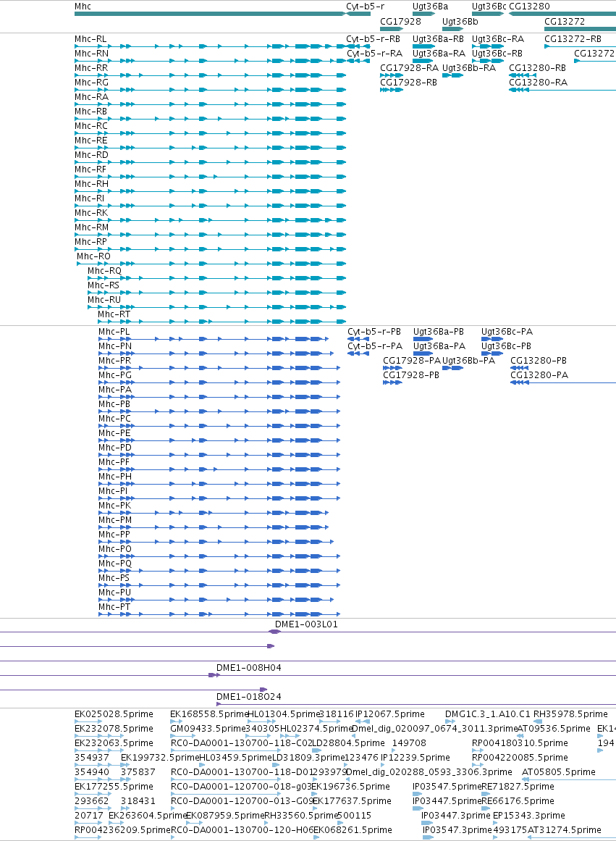Viewport: 616px width, 841px height.
Task: Click the Mhc-PF protein label
Action: pos(114,462)
